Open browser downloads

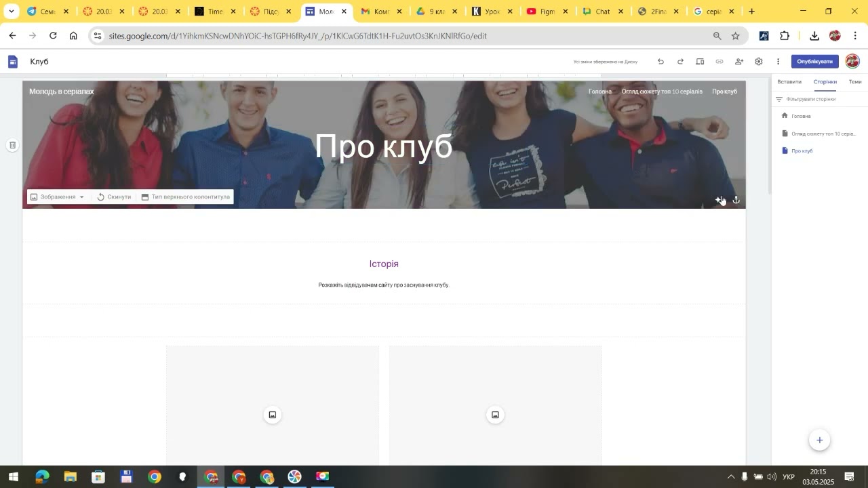pyautogui.click(x=814, y=36)
